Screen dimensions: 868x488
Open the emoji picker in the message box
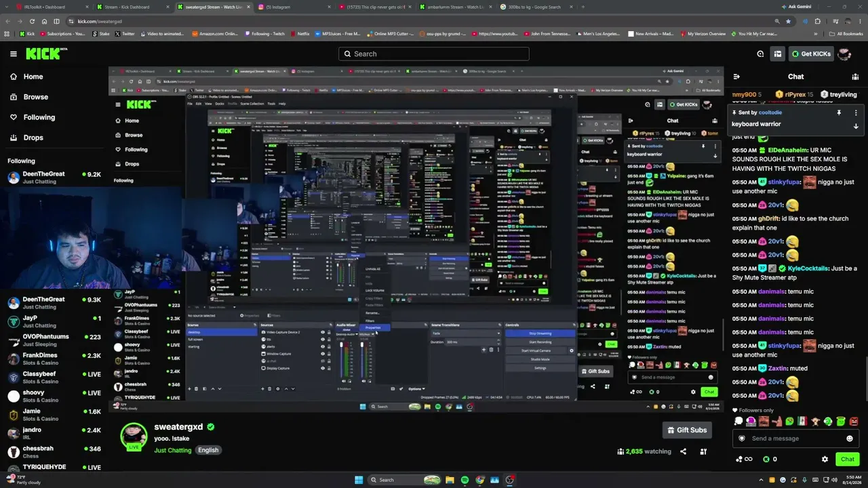[850, 439]
